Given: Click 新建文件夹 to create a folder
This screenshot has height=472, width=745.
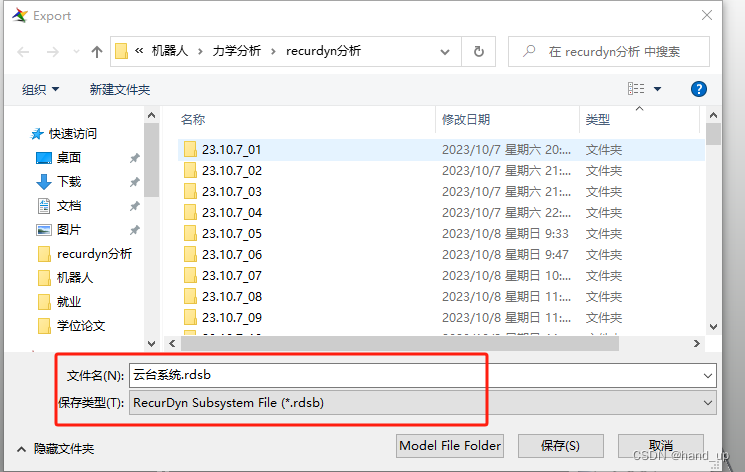Looking at the screenshot, I should (120, 89).
